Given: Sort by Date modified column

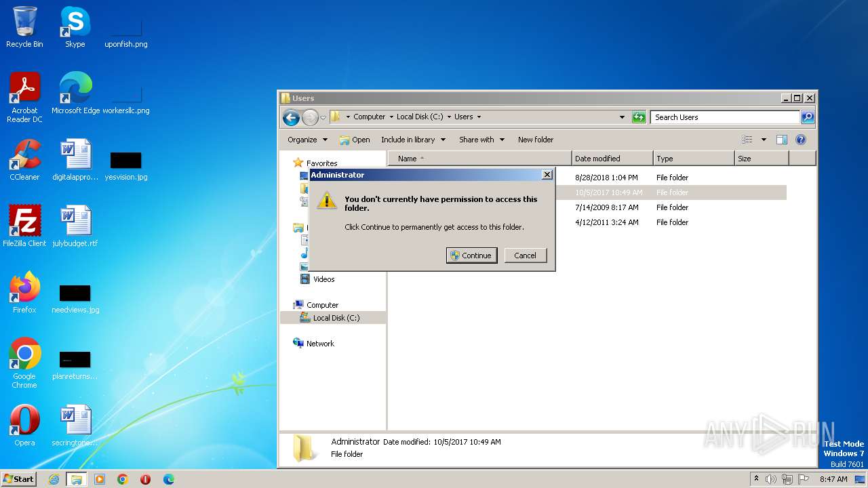Looking at the screenshot, I should pyautogui.click(x=612, y=159).
